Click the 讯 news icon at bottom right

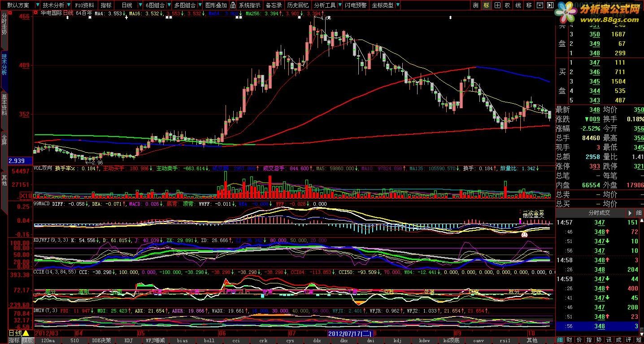click(609, 340)
